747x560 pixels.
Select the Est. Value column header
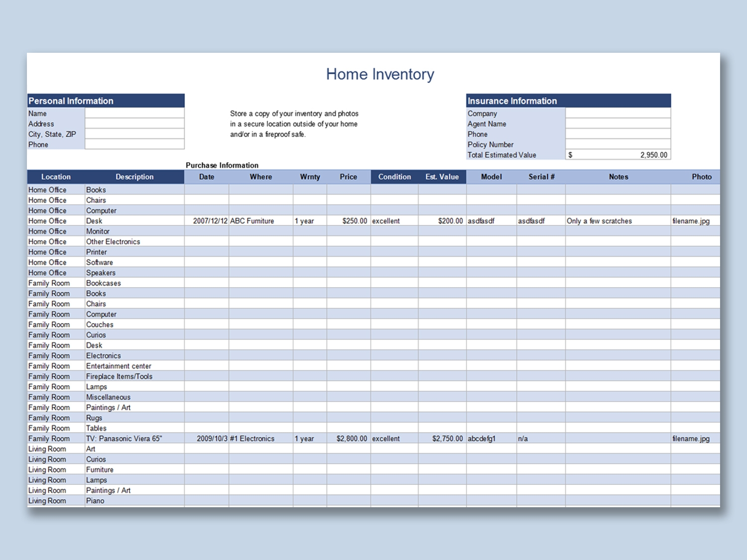(442, 177)
